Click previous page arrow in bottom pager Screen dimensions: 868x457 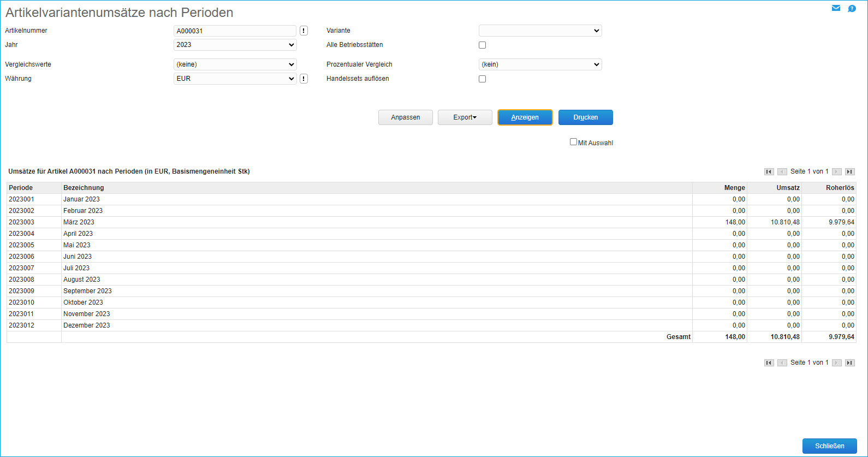click(x=782, y=363)
